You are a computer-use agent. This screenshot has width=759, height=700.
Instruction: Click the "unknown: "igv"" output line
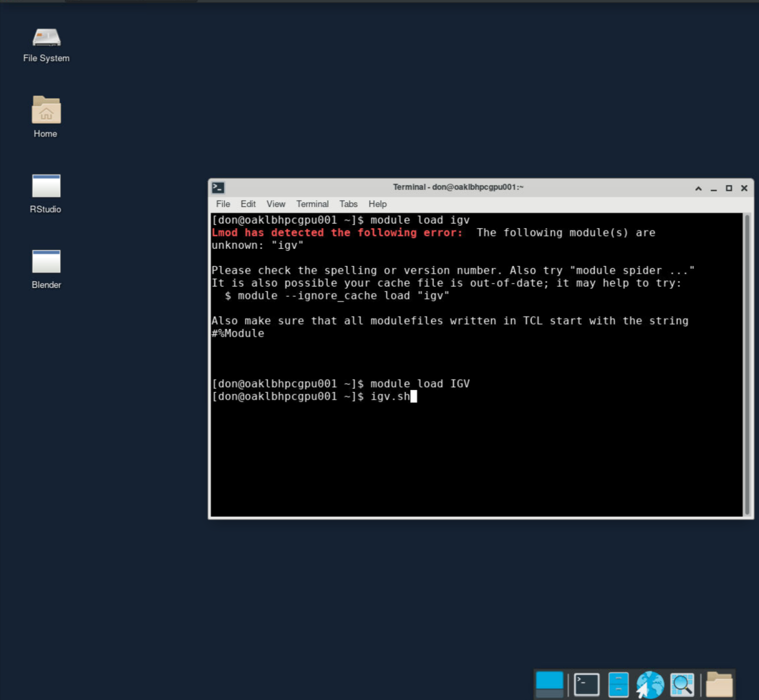258,245
